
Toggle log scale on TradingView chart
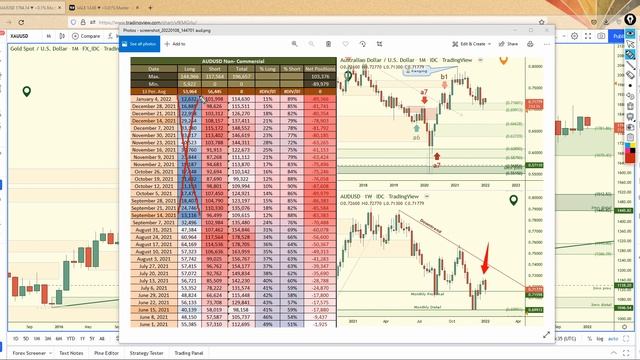point(600,339)
